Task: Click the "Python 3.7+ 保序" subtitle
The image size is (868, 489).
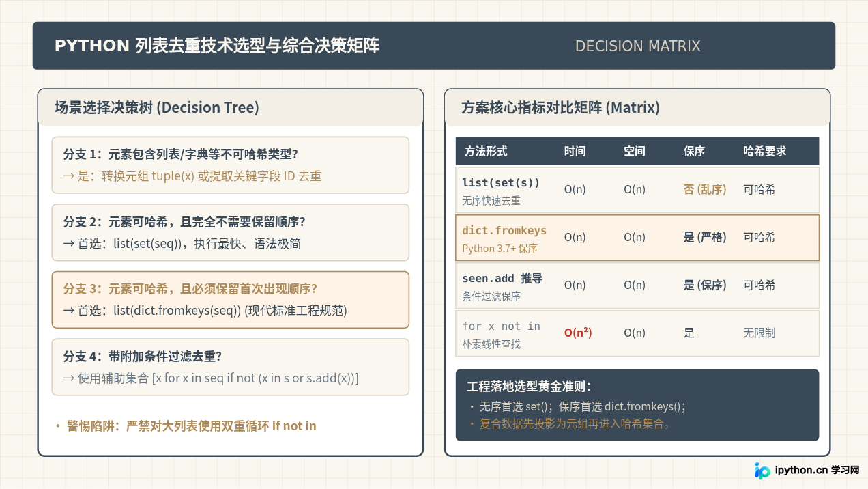Action: [500, 249]
